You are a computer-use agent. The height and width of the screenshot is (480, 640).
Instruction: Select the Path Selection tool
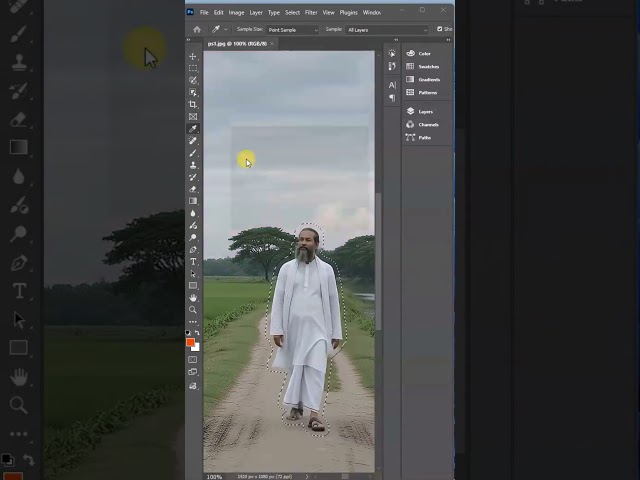[x=193, y=274]
